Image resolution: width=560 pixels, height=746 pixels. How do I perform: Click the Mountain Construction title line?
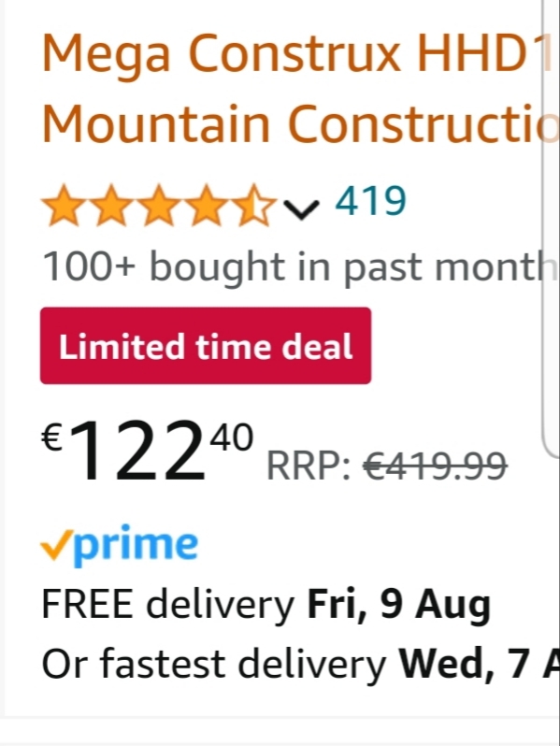pos(300,123)
